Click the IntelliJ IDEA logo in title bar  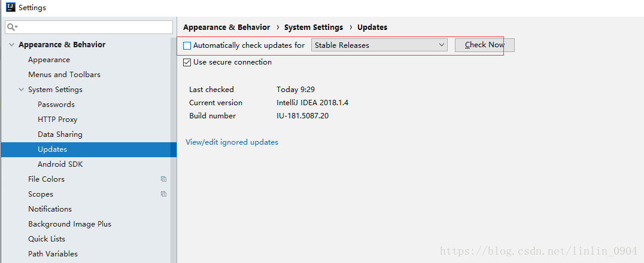tap(11, 7)
